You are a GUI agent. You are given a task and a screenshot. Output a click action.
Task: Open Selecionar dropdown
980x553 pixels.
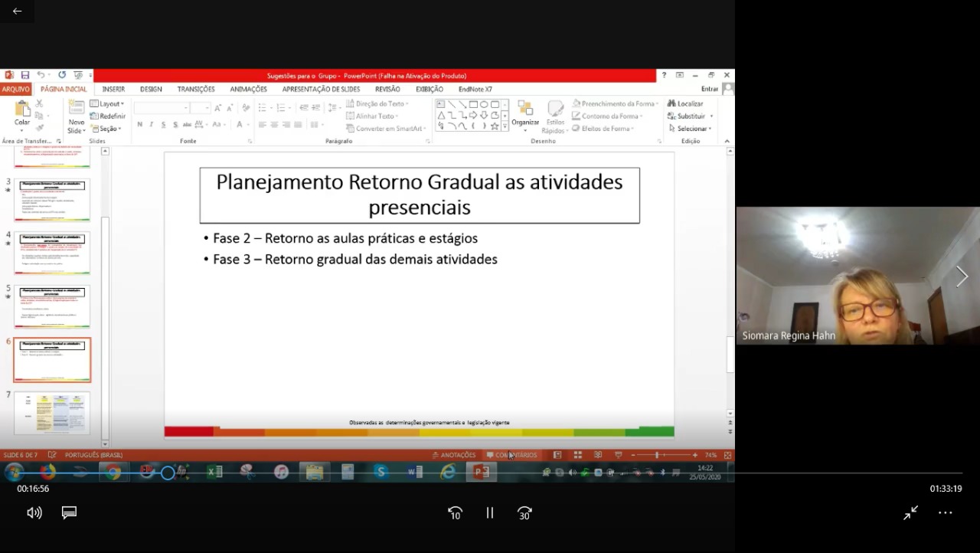coord(691,129)
